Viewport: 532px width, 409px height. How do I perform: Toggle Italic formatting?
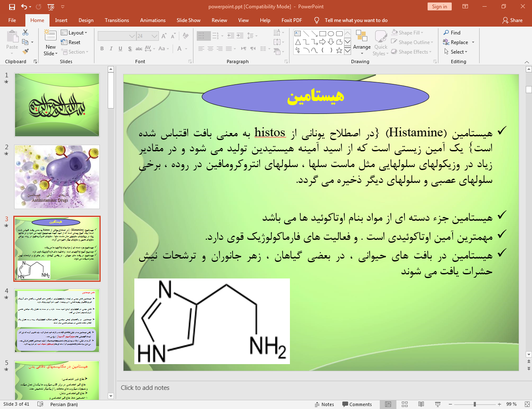[111, 49]
